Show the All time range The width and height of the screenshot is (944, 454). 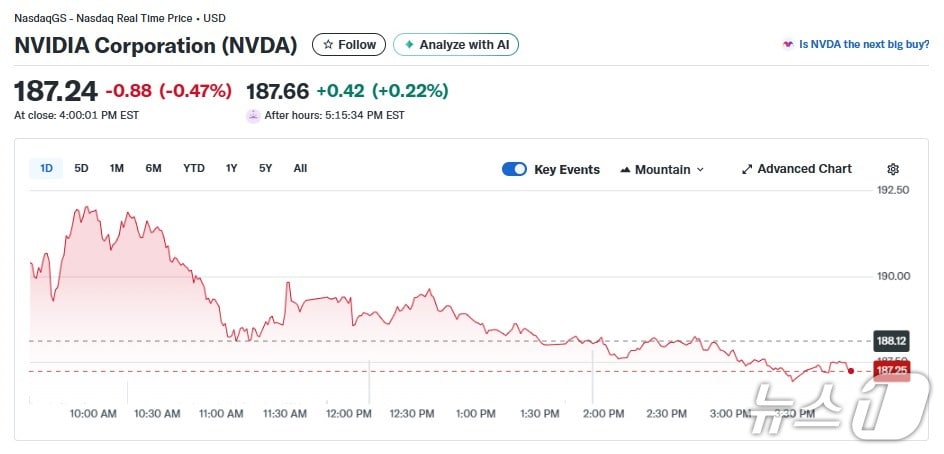click(300, 168)
